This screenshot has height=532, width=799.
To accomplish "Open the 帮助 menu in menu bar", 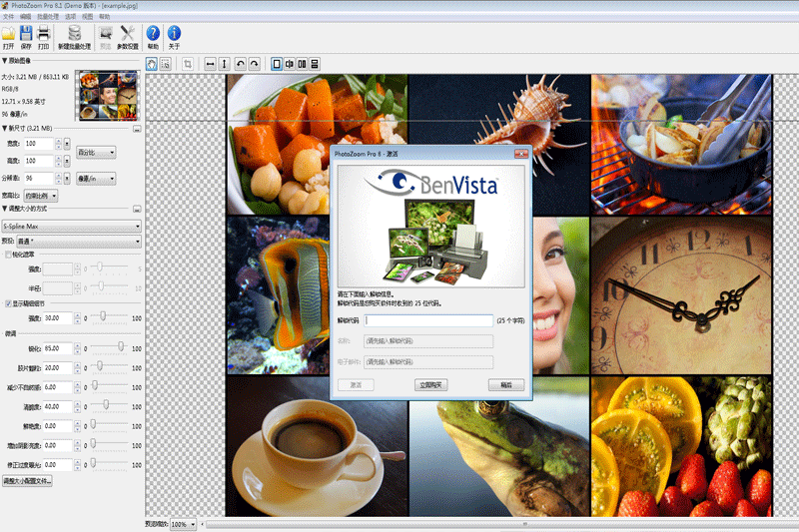I will tap(105, 17).
